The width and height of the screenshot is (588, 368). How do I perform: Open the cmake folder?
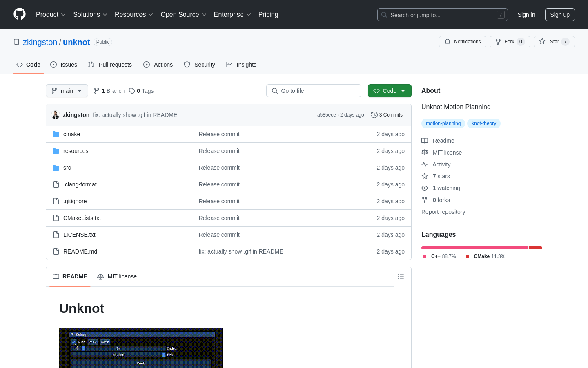point(71,134)
